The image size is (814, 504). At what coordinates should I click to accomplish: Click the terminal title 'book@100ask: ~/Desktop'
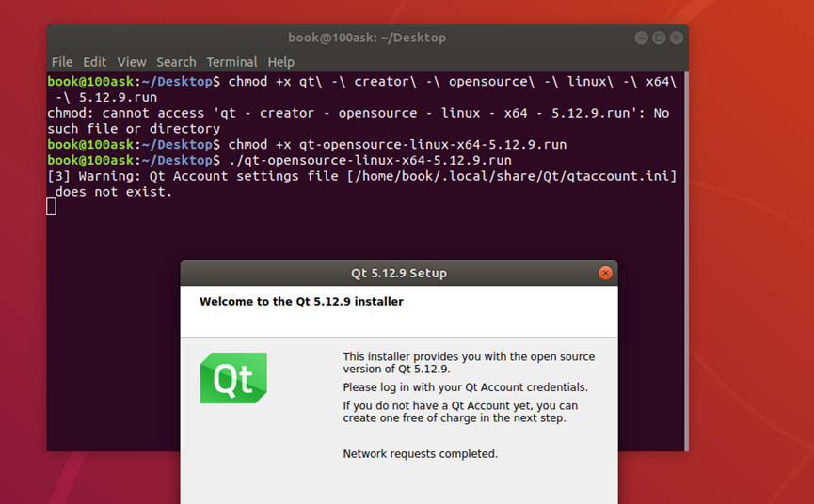pyautogui.click(x=367, y=38)
